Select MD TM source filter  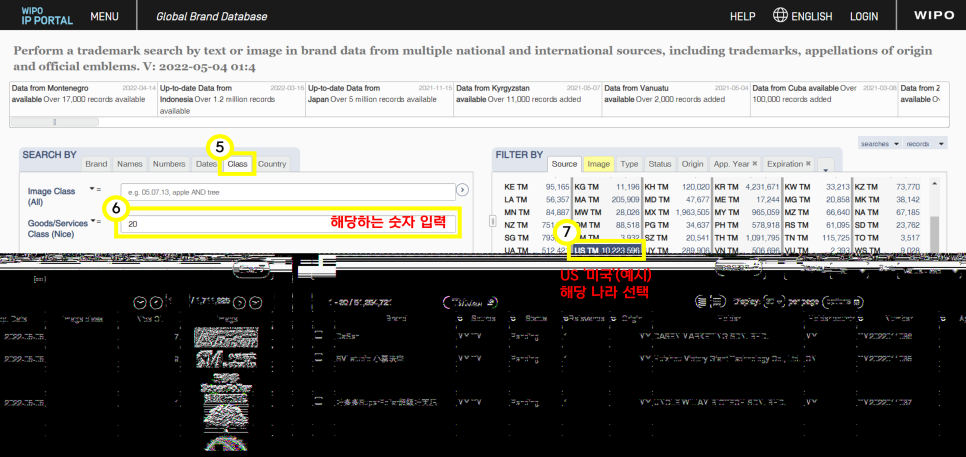point(676,200)
